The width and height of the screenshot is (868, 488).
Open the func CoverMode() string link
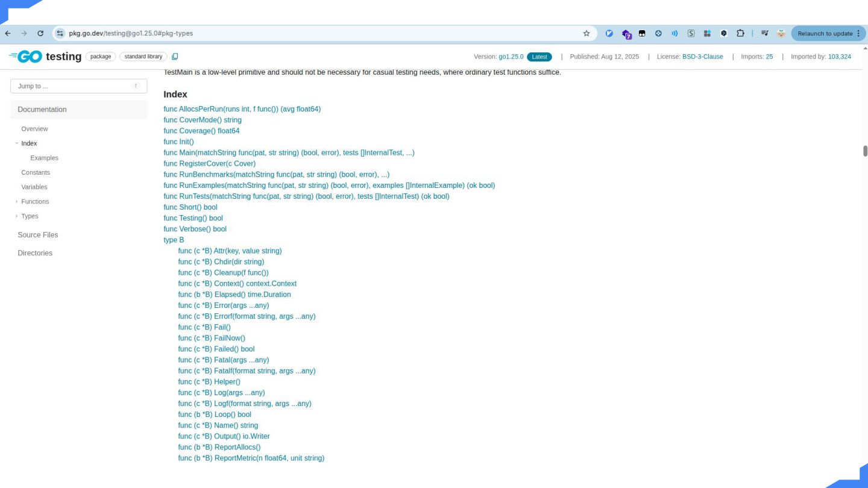point(203,120)
